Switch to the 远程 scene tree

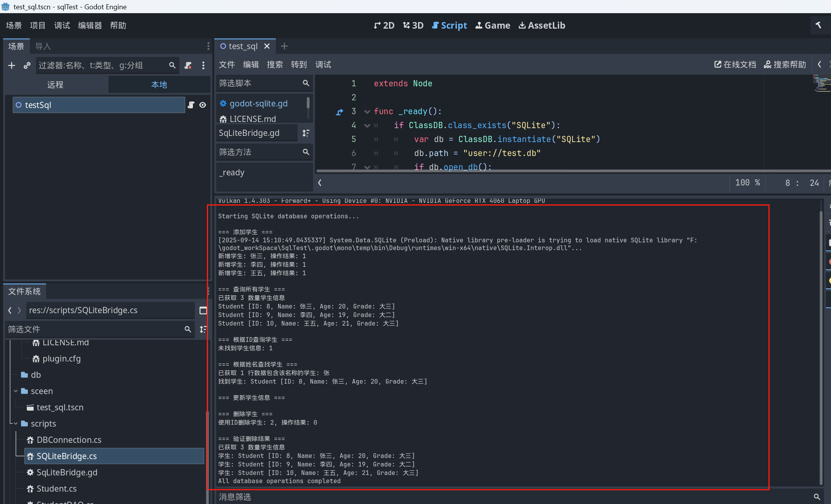pyautogui.click(x=55, y=85)
